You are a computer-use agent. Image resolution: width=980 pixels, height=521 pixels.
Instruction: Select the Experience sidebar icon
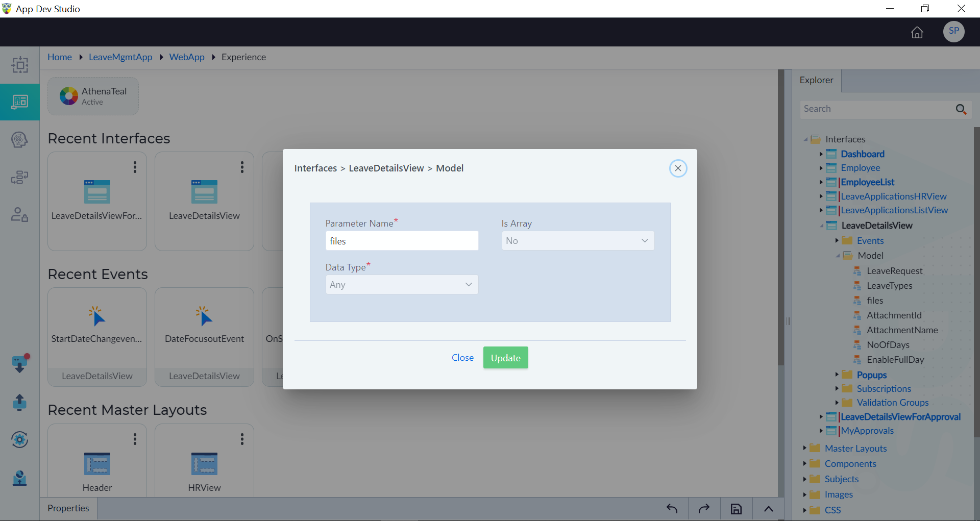click(x=20, y=102)
